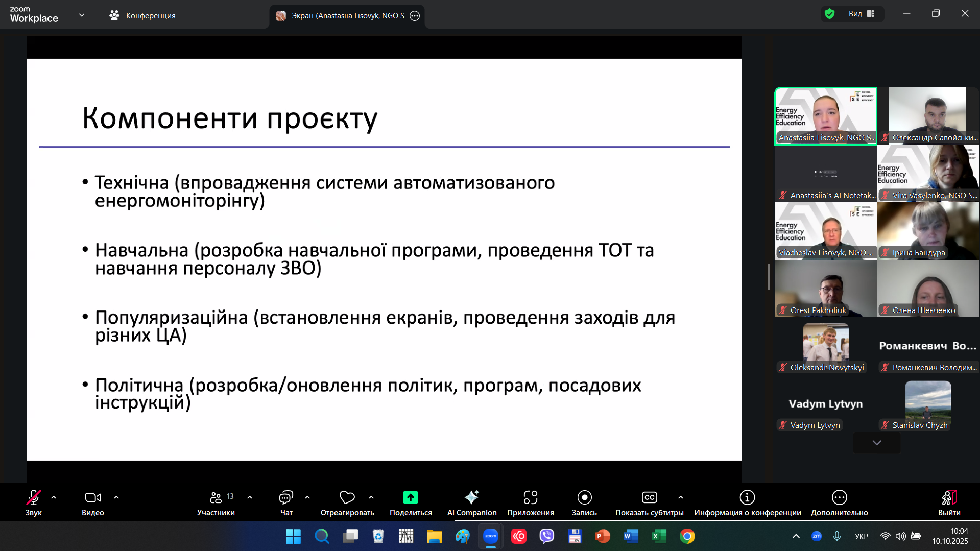980x551 pixels.
Task: Leave the meeting with Выйти button
Action: [948, 503]
